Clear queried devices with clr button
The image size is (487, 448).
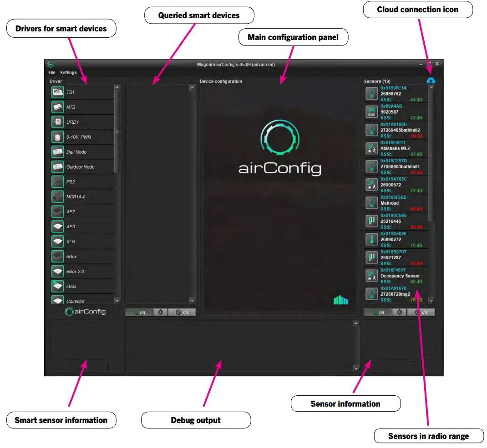click(x=182, y=312)
